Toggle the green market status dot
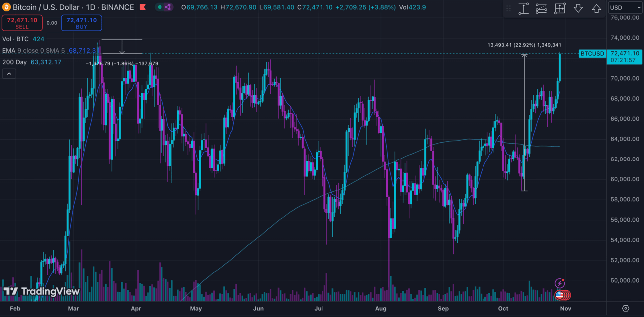644x317 pixels. [160, 7]
